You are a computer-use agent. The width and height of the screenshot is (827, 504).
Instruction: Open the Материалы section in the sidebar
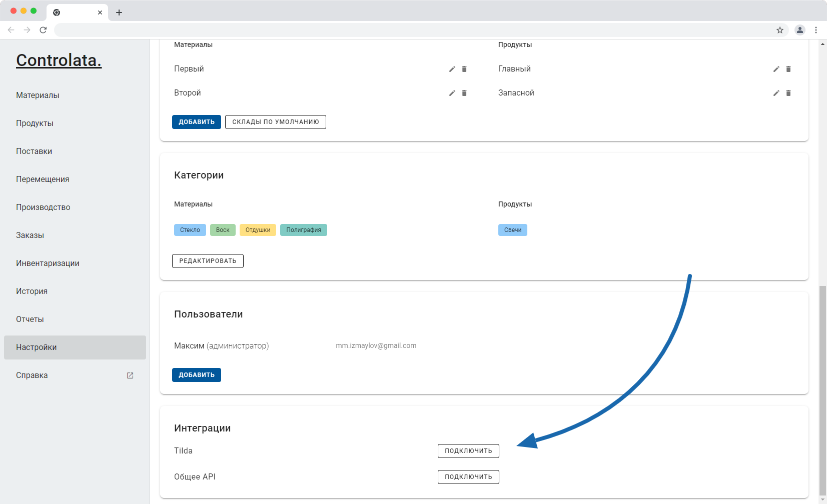[75, 95]
